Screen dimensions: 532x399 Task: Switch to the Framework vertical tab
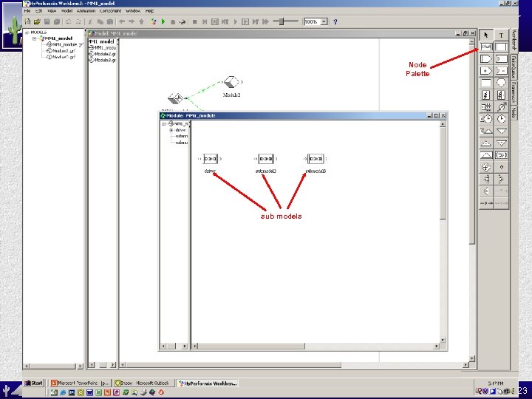(514, 92)
